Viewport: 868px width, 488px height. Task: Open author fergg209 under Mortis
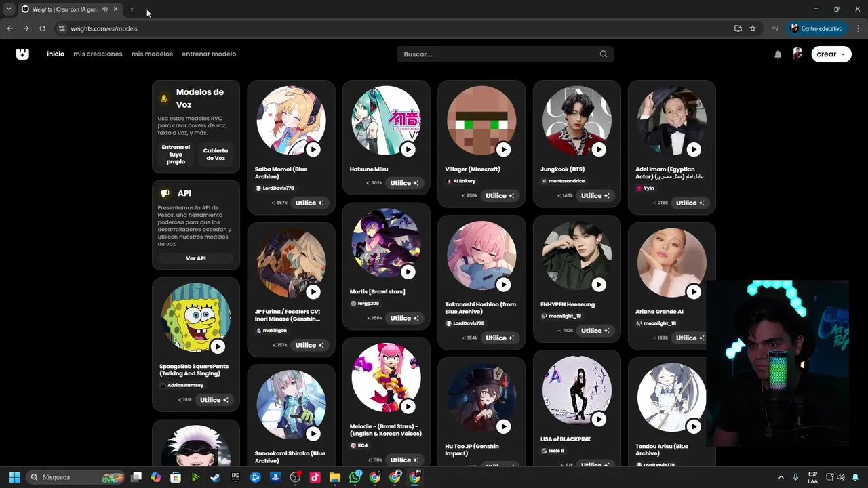point(364,304)
